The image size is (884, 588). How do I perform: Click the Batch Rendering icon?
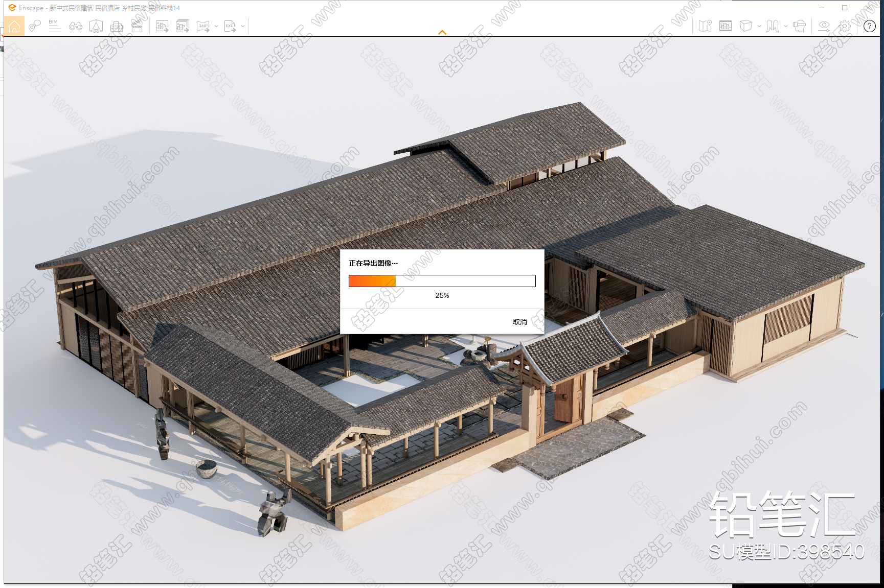183,26
